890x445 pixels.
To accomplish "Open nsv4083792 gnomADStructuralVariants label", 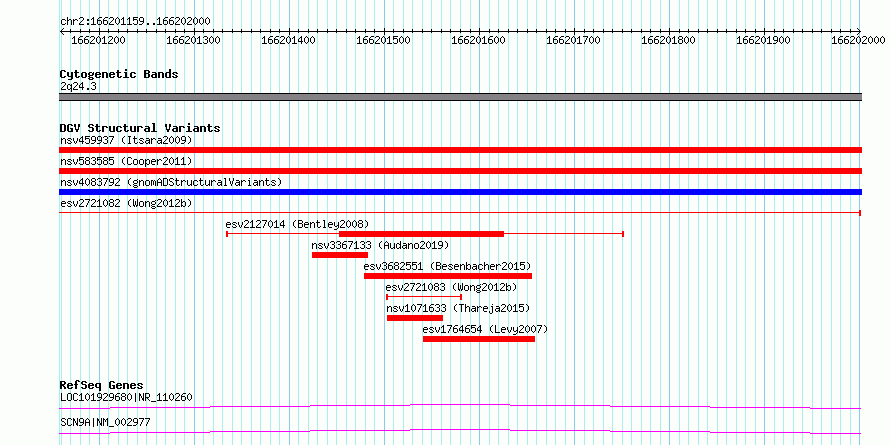I will tap(171, 182).
